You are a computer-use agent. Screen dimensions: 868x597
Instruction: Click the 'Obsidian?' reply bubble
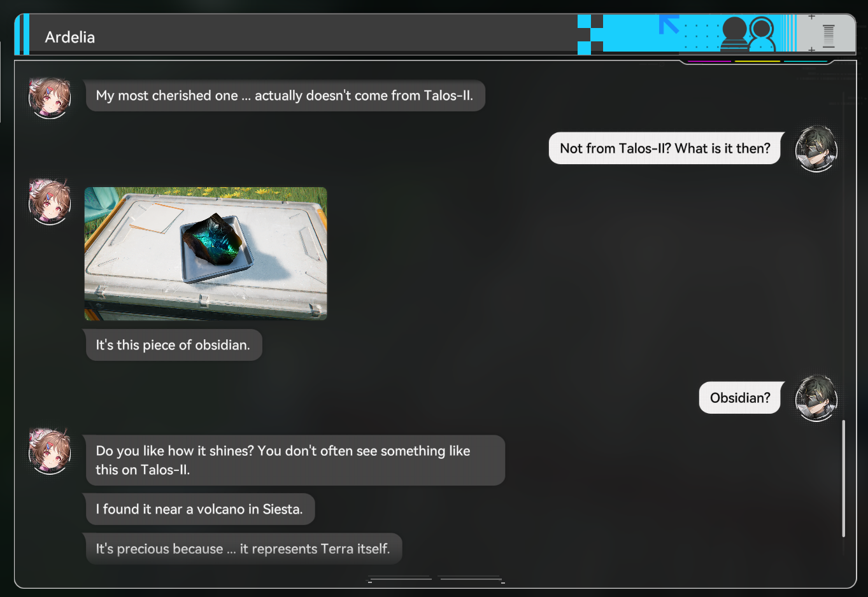740,398
